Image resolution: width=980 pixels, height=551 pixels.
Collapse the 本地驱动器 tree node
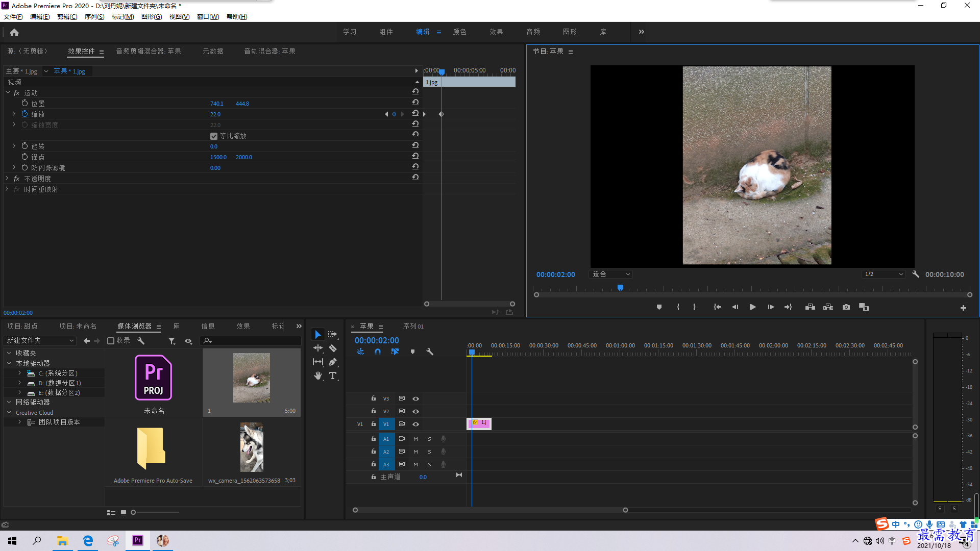point(9,363)
